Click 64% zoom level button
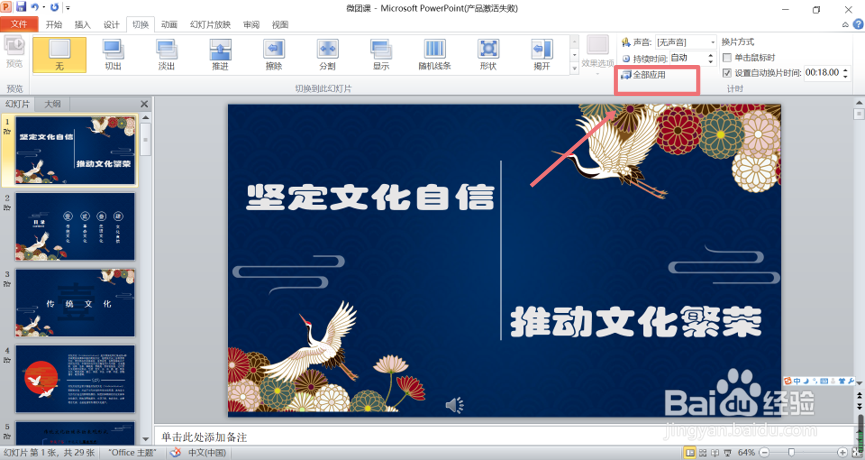Screen dimensions: 865x460 (x=746, y=452)
